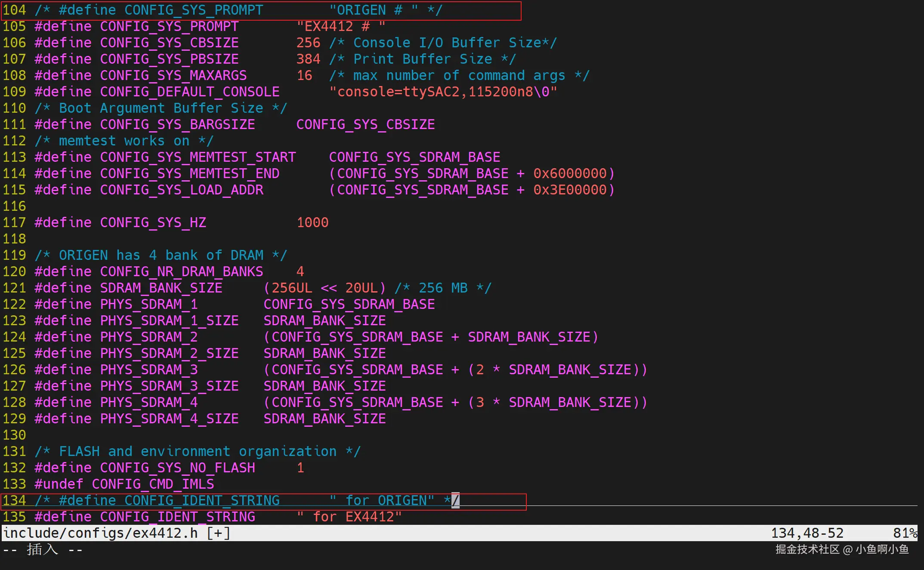This screenshot has height=570, width=924.
Task: Click the text cursor on line 134
Action: (455, 500)
